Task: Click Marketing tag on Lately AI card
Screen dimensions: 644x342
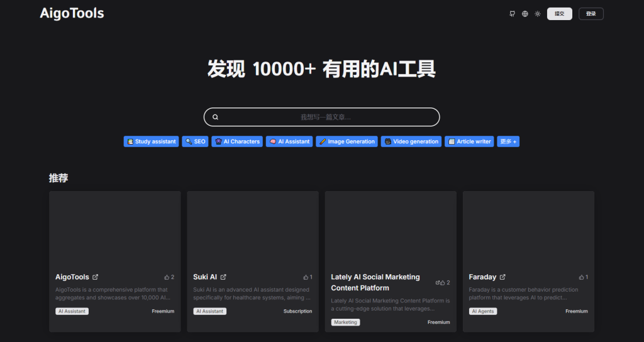Action: (x=345, y=323)
